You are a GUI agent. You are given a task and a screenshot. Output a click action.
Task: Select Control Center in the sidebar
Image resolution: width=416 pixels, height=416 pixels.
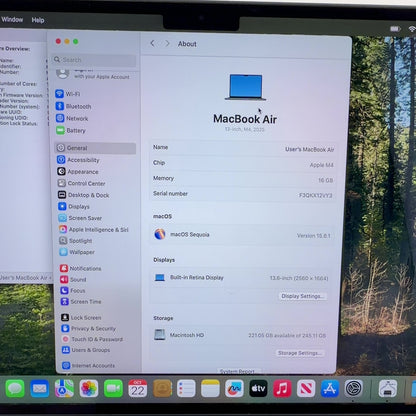(81, 183)
